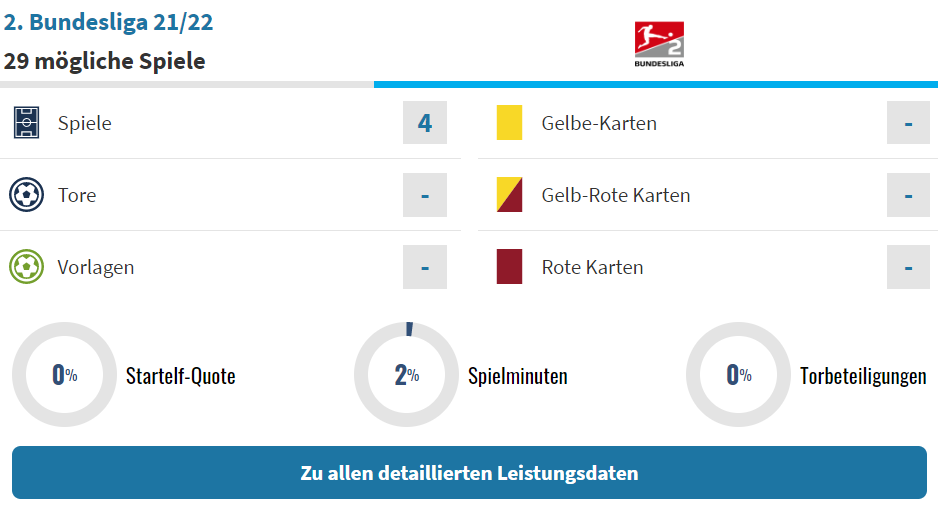This screenshot has width=938, height=506.
Task: Click the yellow Gelbe-Karten card icon
Action: [509, 123]
